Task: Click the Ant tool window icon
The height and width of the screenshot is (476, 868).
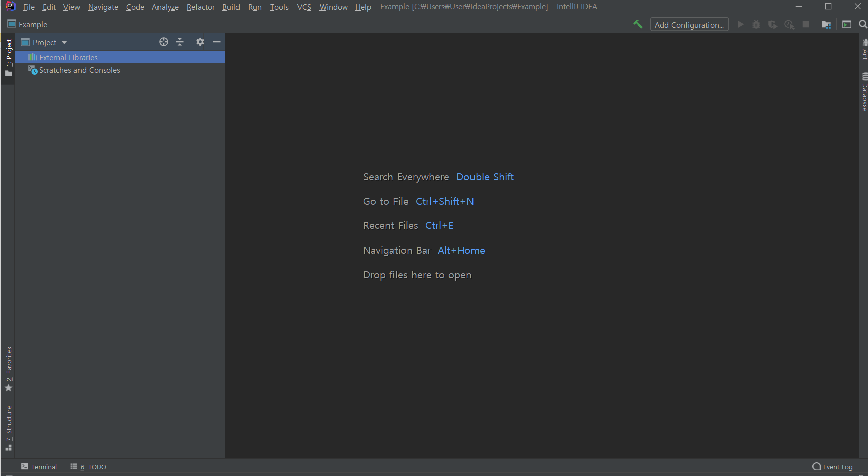Action: [864, 42]
